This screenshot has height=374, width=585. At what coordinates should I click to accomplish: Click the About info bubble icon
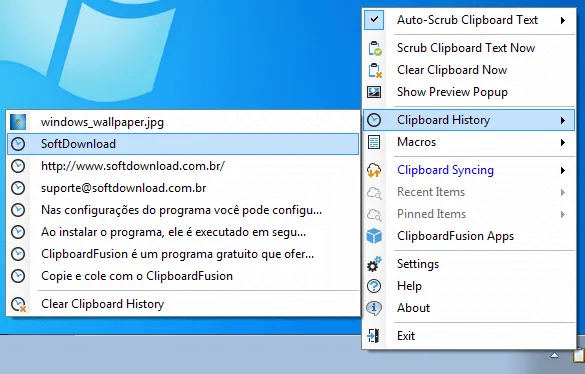coord(374,308)
